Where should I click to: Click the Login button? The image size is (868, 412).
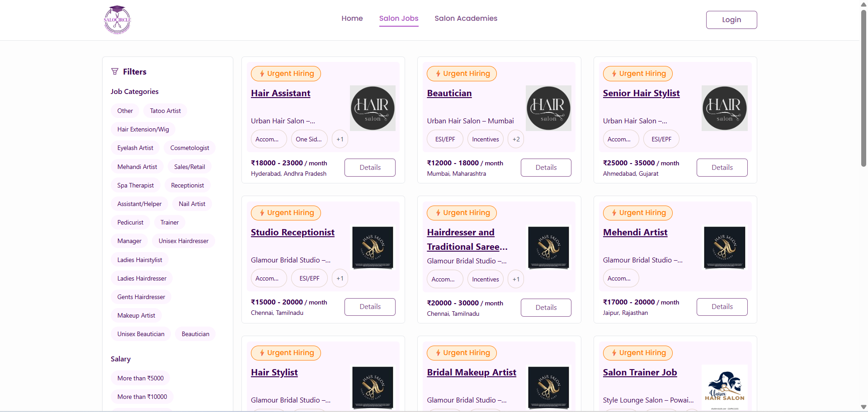pos(731,20)
